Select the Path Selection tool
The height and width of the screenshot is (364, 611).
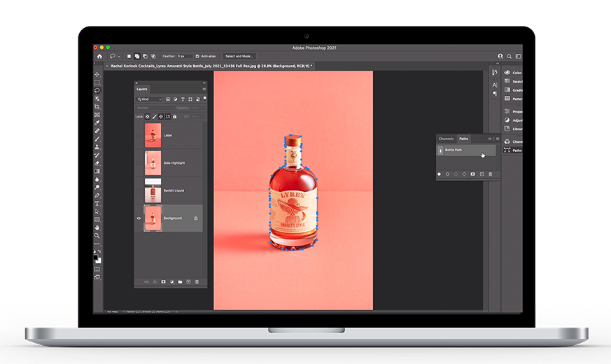click(x=97, y=211)
